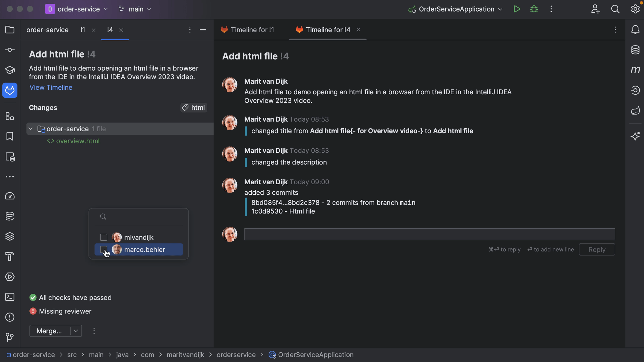Open the Merge Requests tool window
The image size is (644, 362).
(x=10, y=90)
